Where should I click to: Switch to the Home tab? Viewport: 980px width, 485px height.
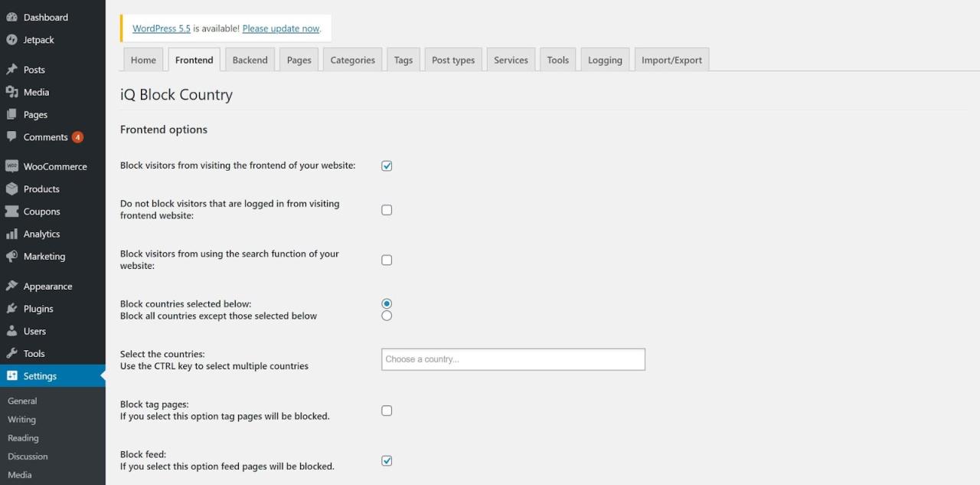[x=143, y=60]
